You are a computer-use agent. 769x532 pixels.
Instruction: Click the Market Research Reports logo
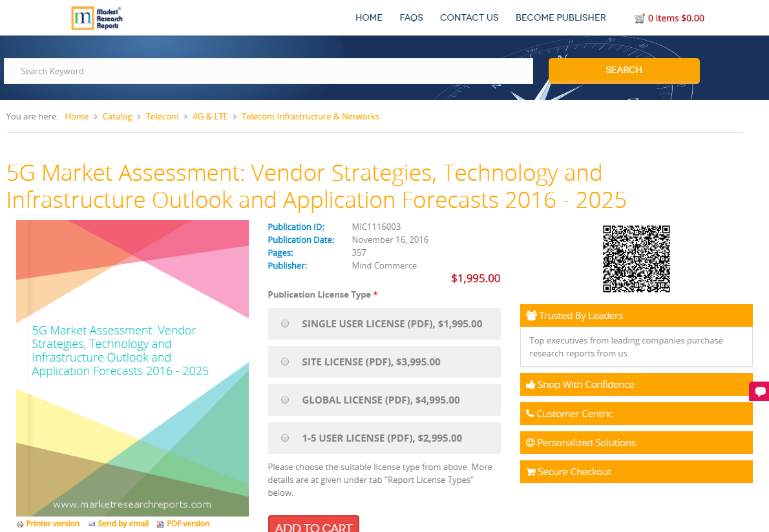pyautogui.click(x=97, y=17)
